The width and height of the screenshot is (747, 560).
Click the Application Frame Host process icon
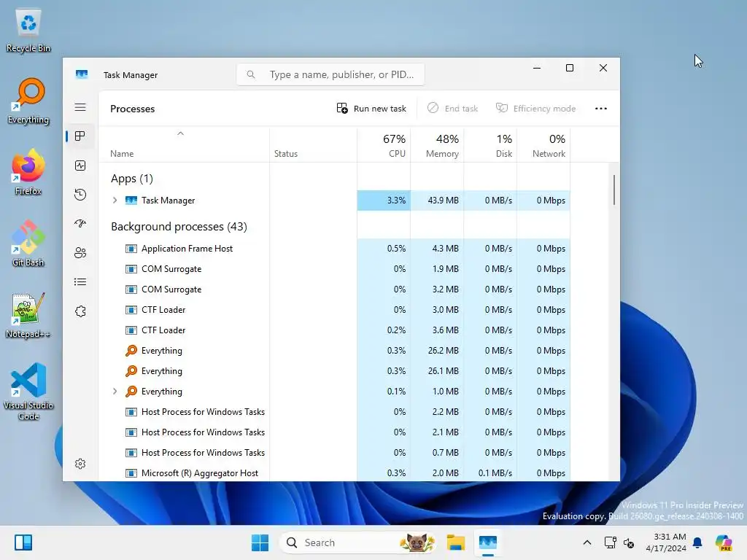[x=131, y=249]
